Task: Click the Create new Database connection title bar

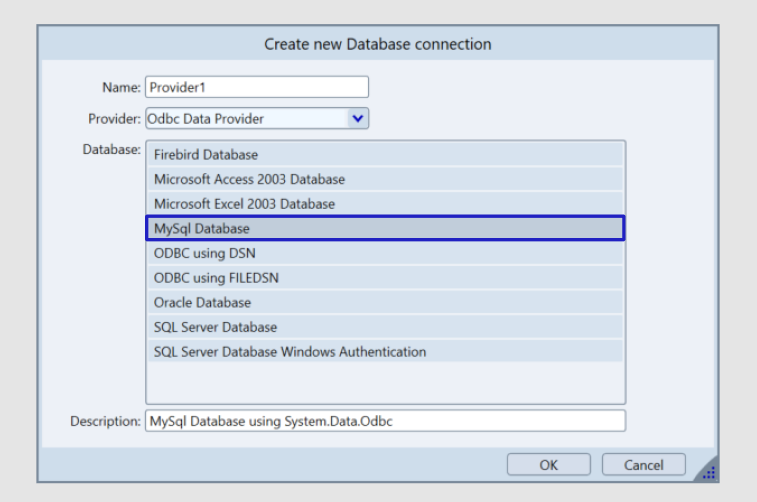Action: (x=377, y=44)
